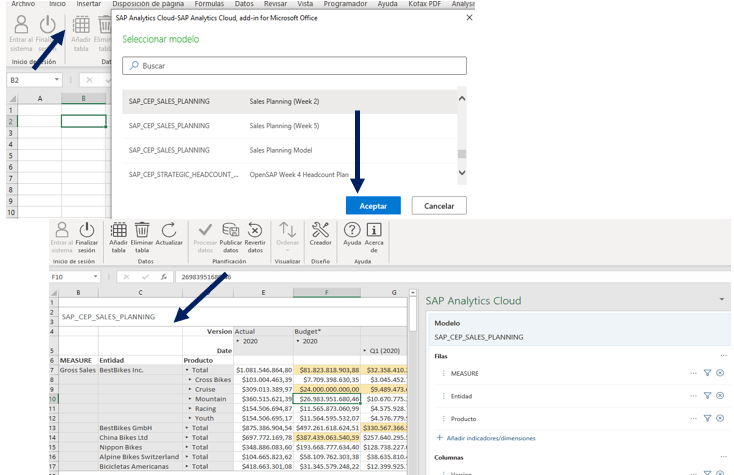Image resolution: width=734 pixels, height=475 pixels.
Task: Open the SAP Analytics Cloud pane dropdown
Action: coord(722,300)
